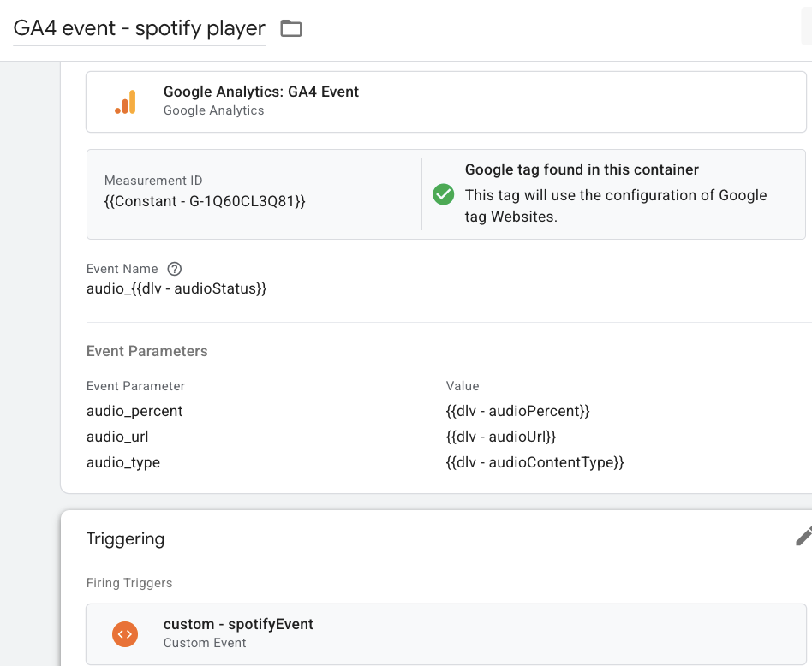Select the Measurement ID constant value
Image resolution: width=812 pixels, height=666 pixels.
pos(205,201)
